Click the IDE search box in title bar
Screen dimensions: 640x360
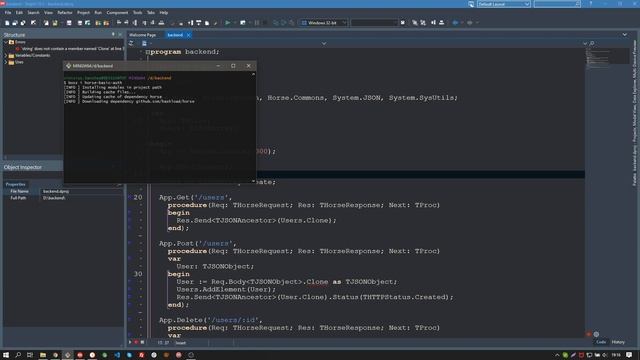(557, 4)
